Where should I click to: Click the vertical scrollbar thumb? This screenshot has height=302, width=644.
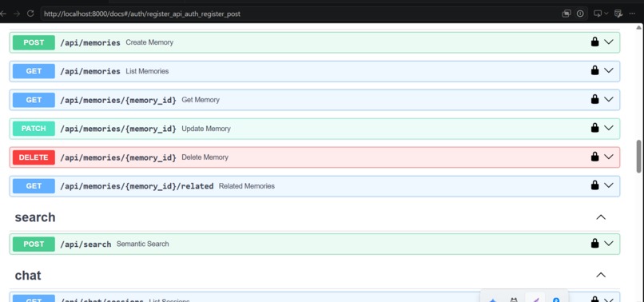(639, 156)
